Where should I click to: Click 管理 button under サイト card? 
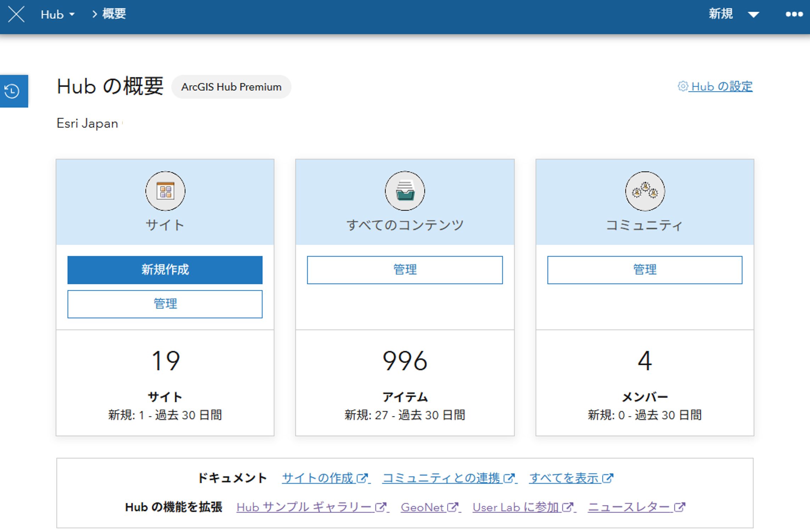click(x=165, y=304)
